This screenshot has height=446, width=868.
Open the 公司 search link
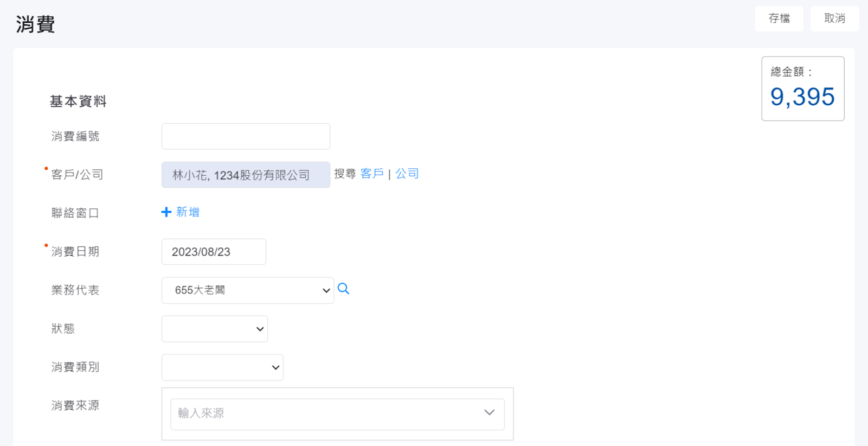point(407,174)
